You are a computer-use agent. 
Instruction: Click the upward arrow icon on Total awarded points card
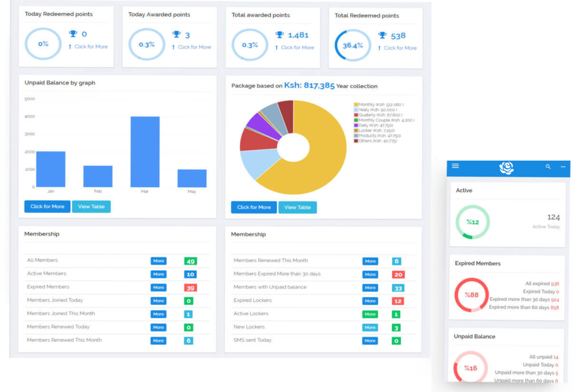[x=276, y=48]
